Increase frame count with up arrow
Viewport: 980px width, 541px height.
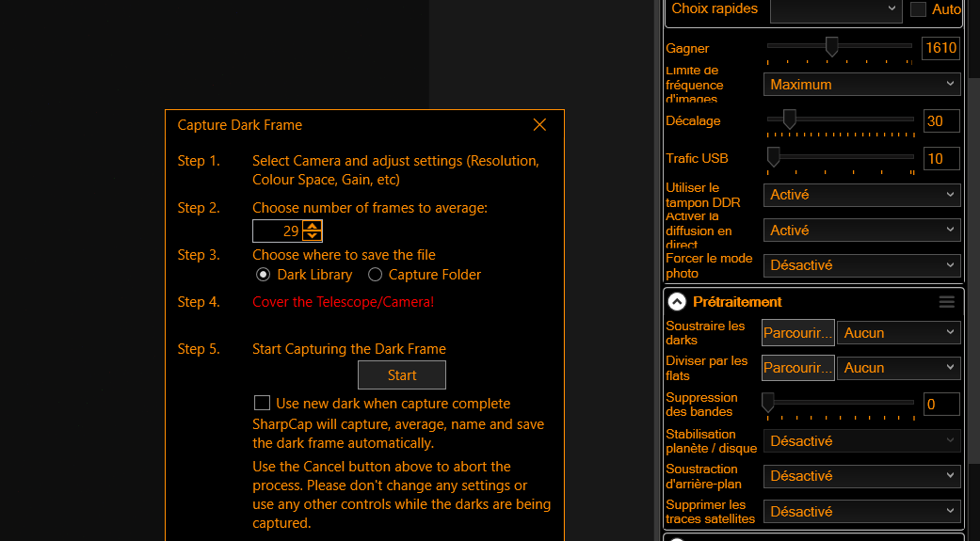(x=313, y=226)
